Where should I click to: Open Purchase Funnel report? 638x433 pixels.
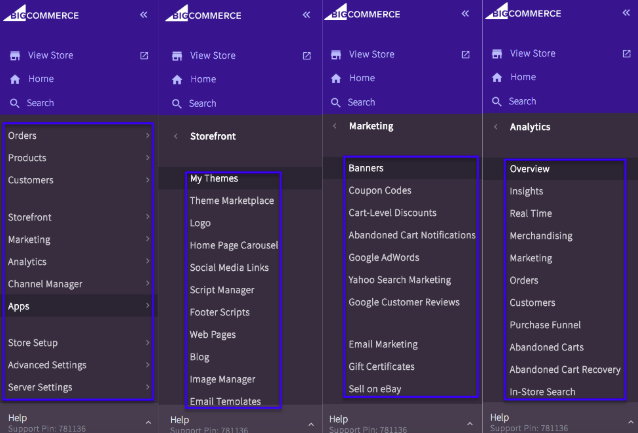tap(545, 325)
